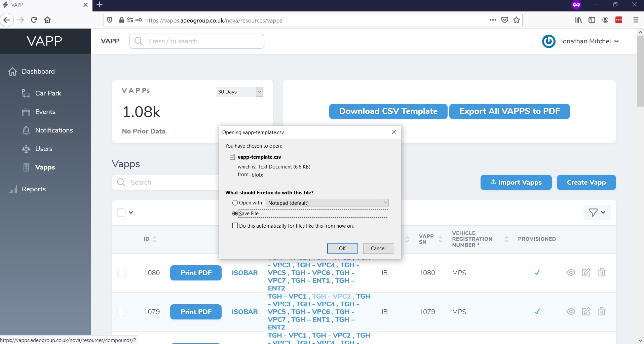The height and width of the screenshot is (344, 644).
Task: Open the filter funnel dropdown
Action: (597, 213)
